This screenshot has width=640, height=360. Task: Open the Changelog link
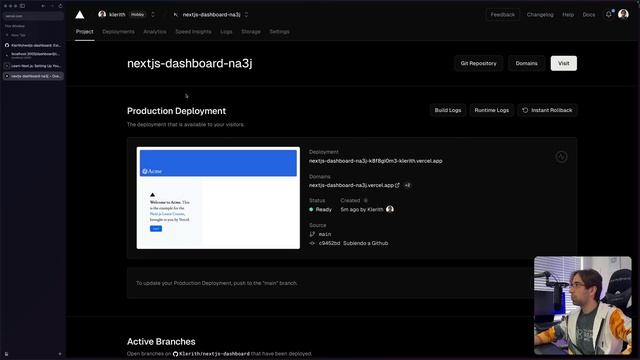[x=540, y=15]
